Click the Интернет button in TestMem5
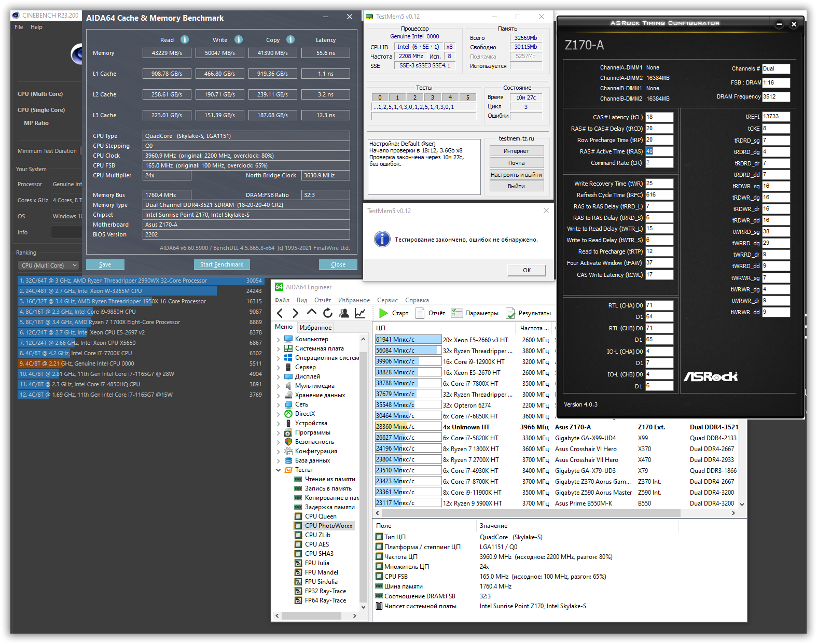Viewport: 817px width, 644px height. 517,151
